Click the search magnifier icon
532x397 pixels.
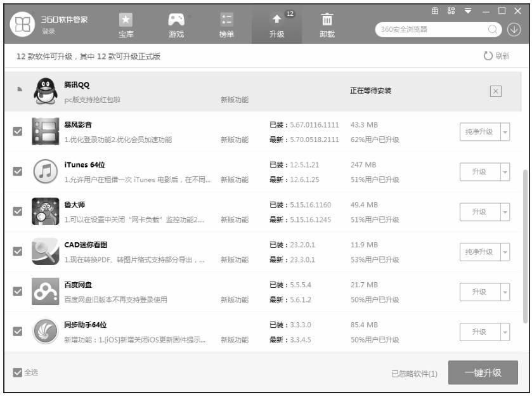(x=493, y=30)
